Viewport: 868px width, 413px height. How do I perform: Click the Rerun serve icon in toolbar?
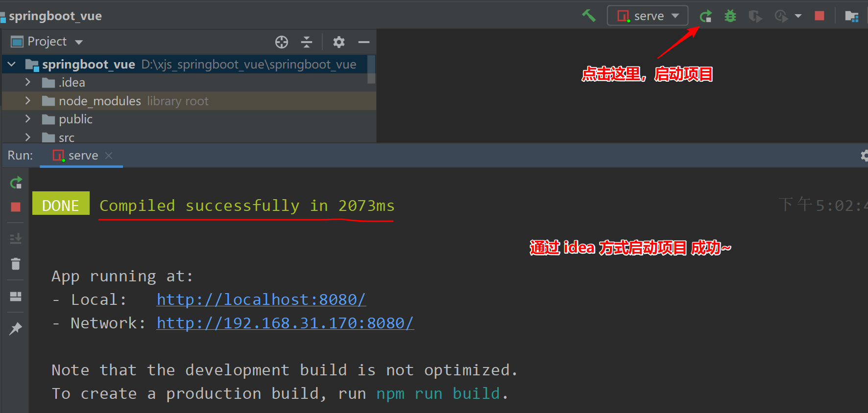(705, 16)
